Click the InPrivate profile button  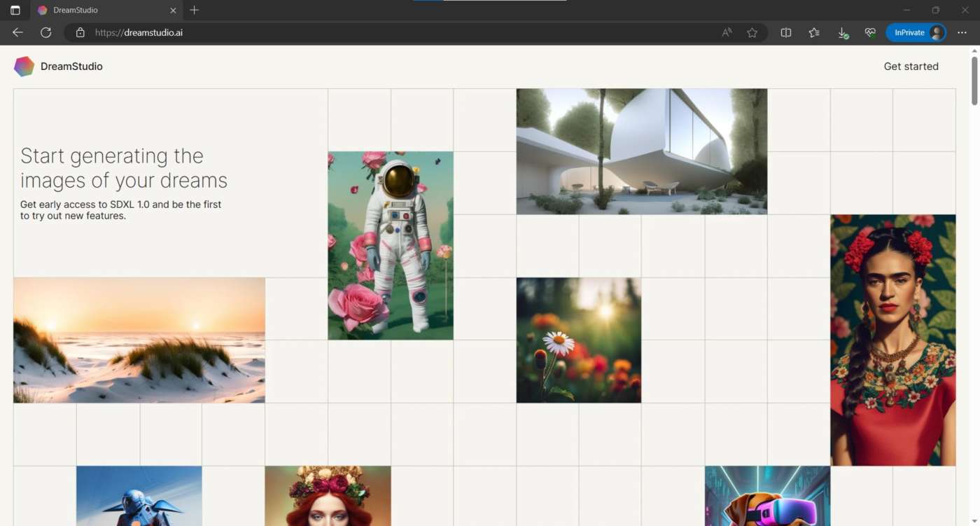[x=916, y=32]
